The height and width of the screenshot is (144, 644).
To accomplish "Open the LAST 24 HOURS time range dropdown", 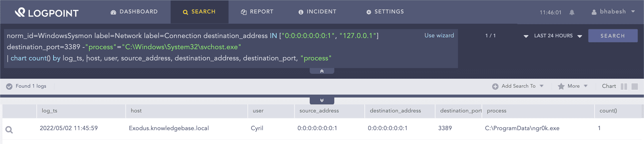I will [558, 36].
